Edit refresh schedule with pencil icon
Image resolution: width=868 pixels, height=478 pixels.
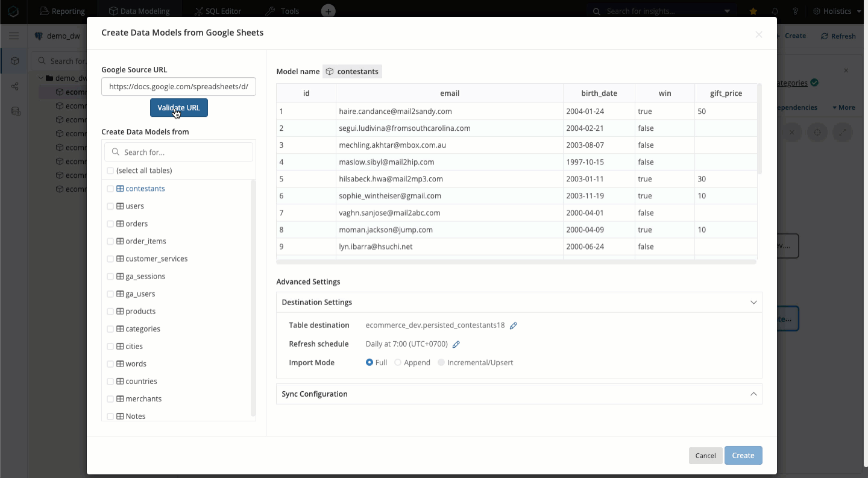click(456, 344)
